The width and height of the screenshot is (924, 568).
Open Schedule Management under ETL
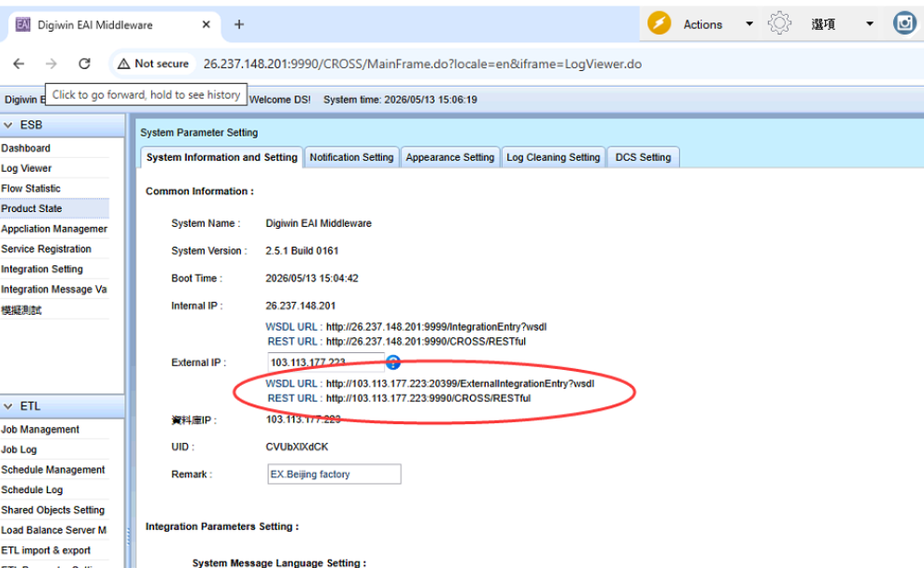(53, 470)
